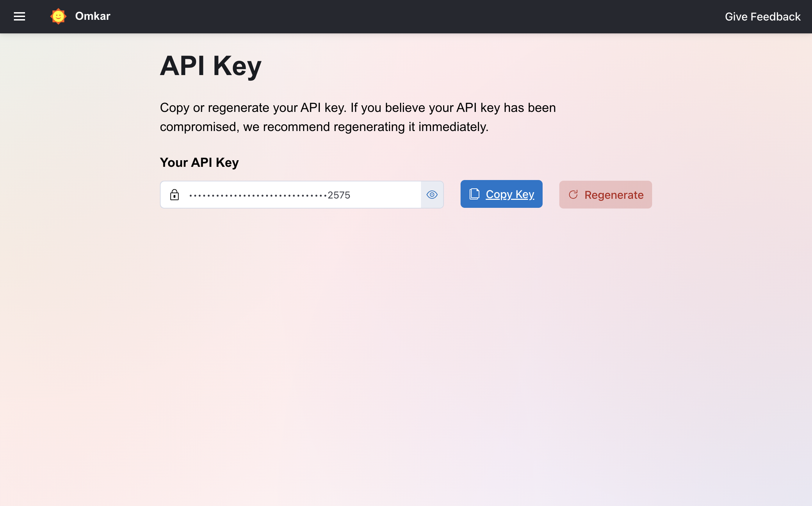Click the circular arrow Regenerate icon

click(x=573, y=195)
